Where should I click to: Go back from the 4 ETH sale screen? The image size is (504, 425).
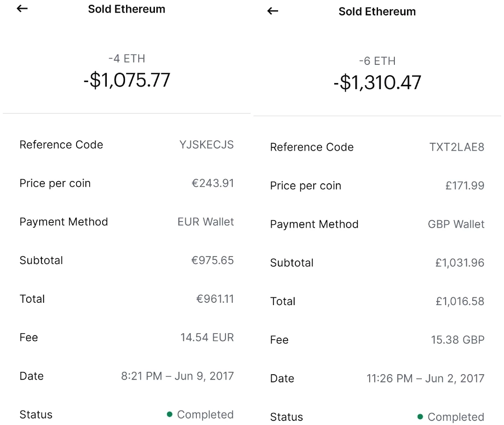22,9
